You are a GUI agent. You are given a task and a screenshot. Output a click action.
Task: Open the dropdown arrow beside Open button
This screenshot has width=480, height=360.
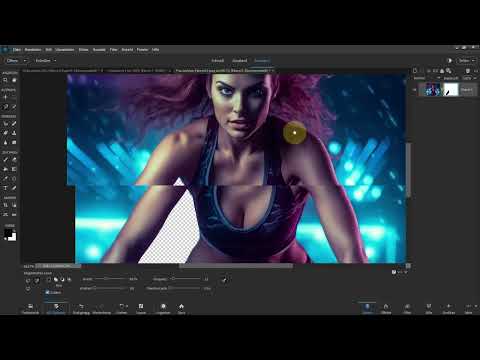pyautogui.click(x=25, y=61)
